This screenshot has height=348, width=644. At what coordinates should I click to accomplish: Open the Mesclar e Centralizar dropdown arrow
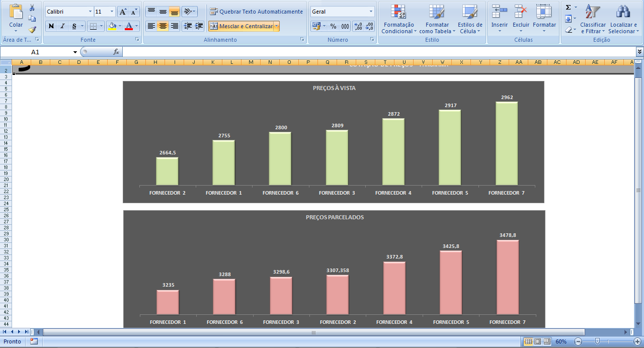tap(276, 26)
